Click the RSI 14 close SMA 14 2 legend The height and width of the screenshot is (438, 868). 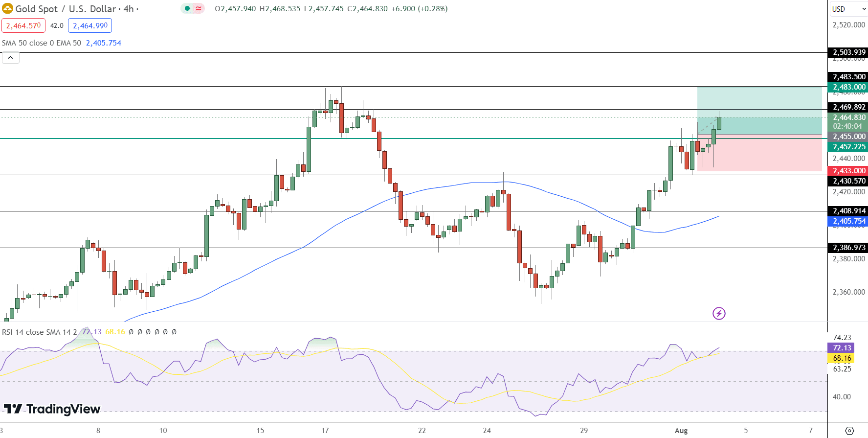[40, 332]
